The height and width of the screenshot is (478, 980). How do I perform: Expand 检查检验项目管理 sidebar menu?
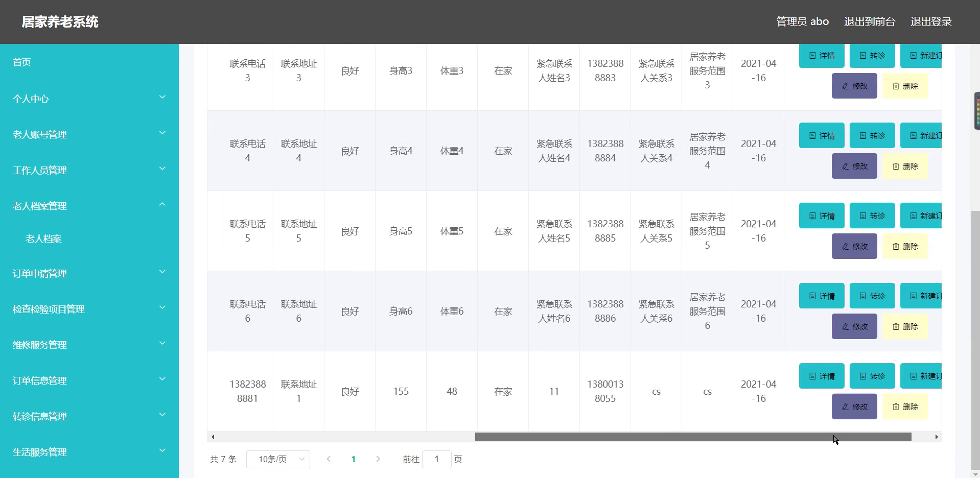click(x=89, y=309)
